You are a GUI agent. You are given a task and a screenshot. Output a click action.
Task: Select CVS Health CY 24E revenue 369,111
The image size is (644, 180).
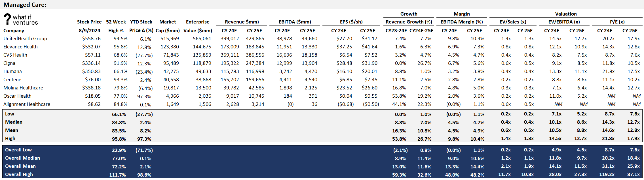230,55
